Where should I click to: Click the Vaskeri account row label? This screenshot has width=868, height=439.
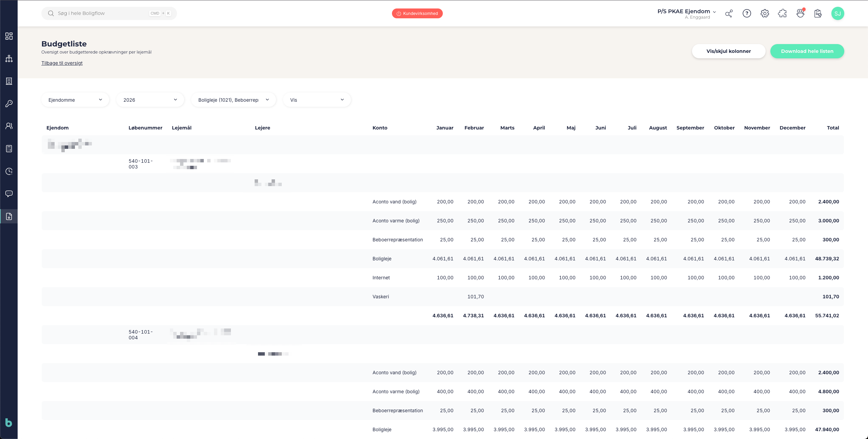(381, 297)
